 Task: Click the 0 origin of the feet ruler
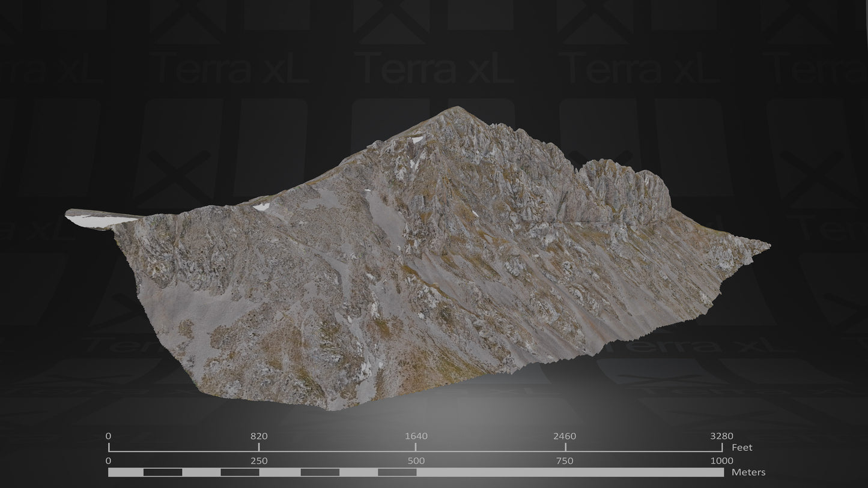(x=109, y=436)
